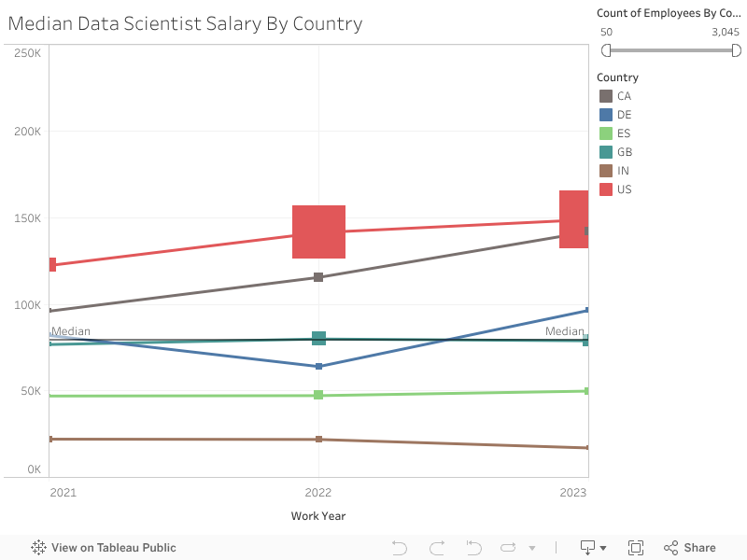Viewport: 747px width, 560px height.
Task: Click the Redo icon in the toolbar
Action: tap(435, 547)
